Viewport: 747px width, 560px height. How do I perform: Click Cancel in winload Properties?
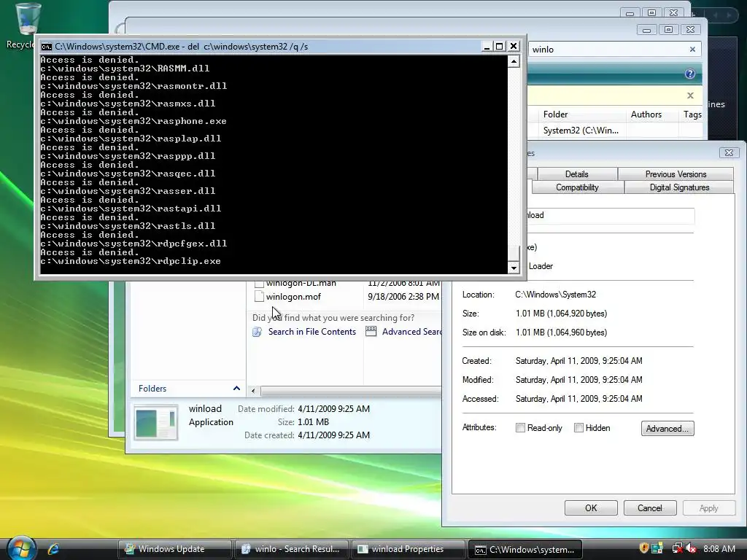(650, 508)
